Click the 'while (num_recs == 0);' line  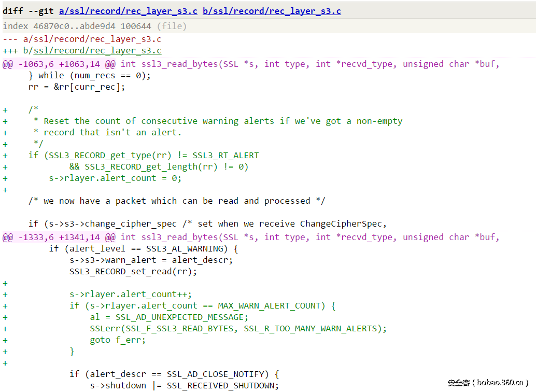tap(89, 75)
